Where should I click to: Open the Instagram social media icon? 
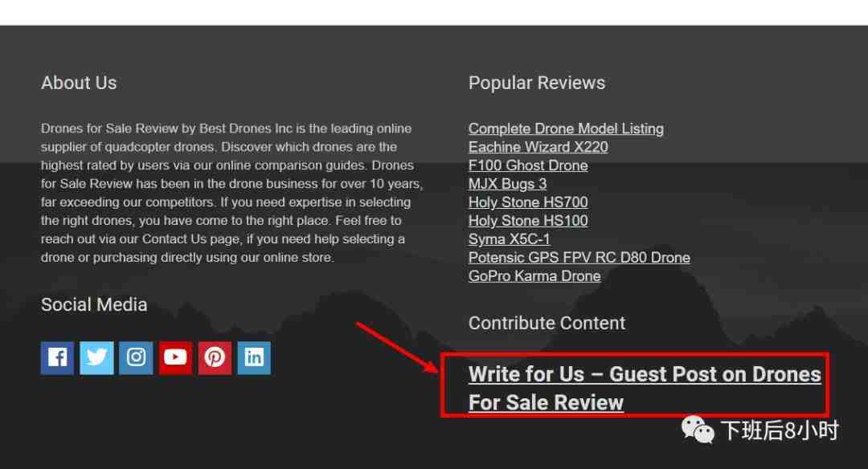(136, 358)
